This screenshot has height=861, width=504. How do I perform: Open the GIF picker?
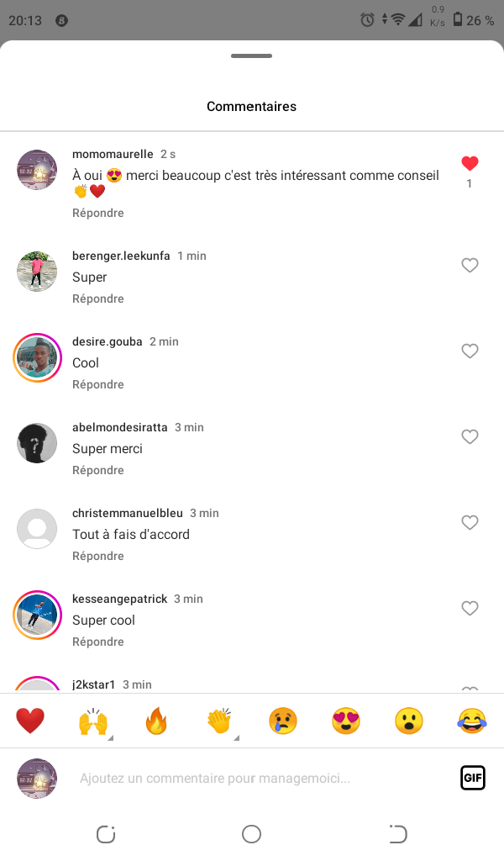pyautogui.click(x=473, y=778)
